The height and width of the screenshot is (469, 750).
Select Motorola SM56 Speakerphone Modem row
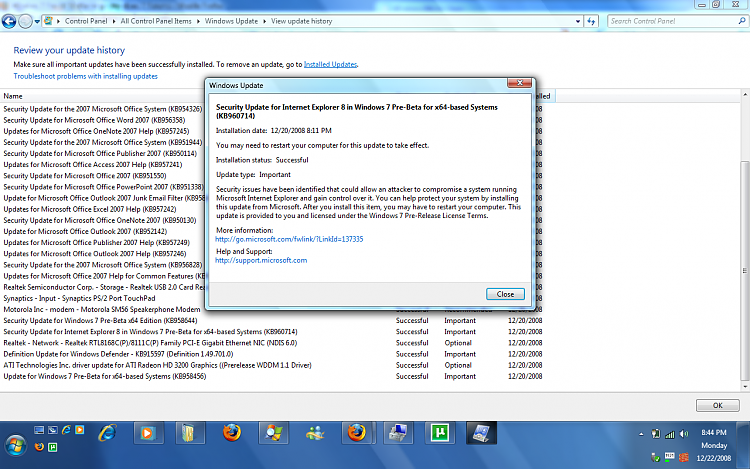coord(102,309)
